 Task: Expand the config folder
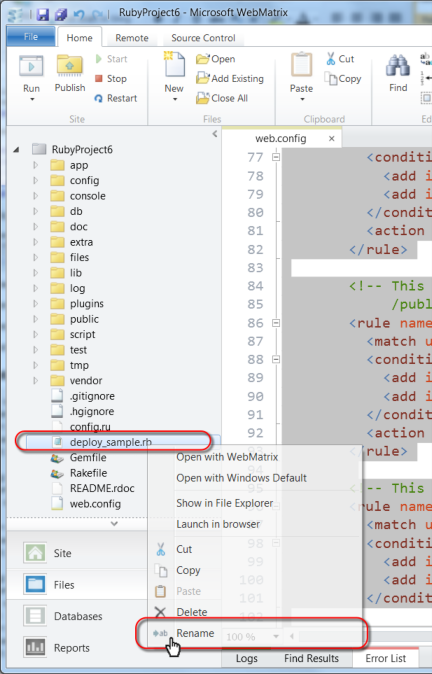(x=36, y=181)
